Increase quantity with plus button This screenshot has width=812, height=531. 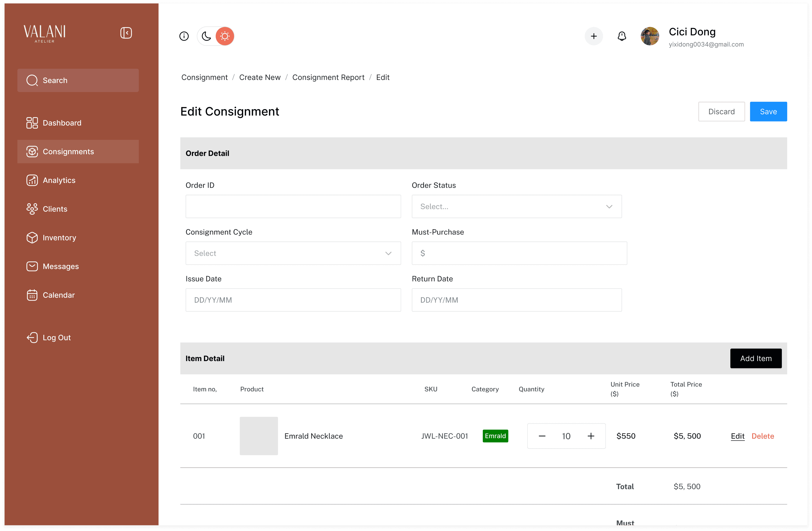591,436
